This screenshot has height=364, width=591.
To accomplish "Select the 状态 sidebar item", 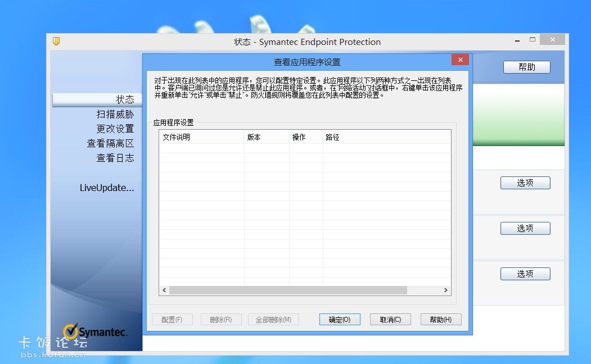I will click(97, 100).
